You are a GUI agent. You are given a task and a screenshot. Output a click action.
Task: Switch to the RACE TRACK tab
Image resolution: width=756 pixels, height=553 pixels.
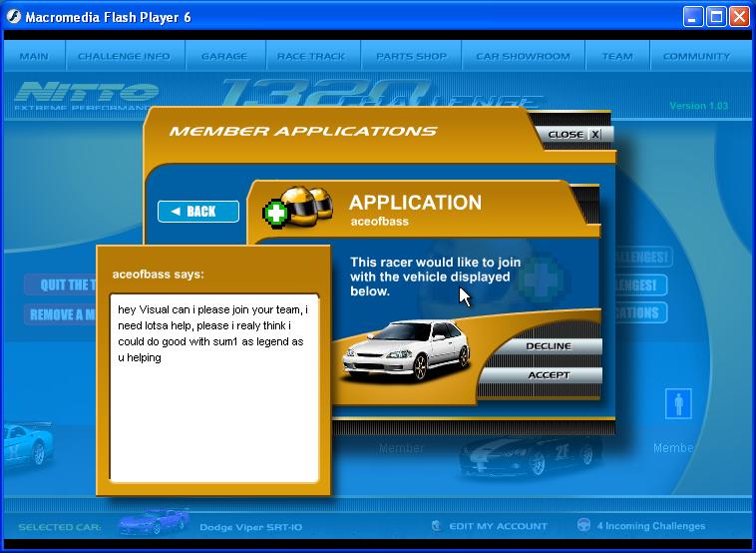(x=311, y=56)
